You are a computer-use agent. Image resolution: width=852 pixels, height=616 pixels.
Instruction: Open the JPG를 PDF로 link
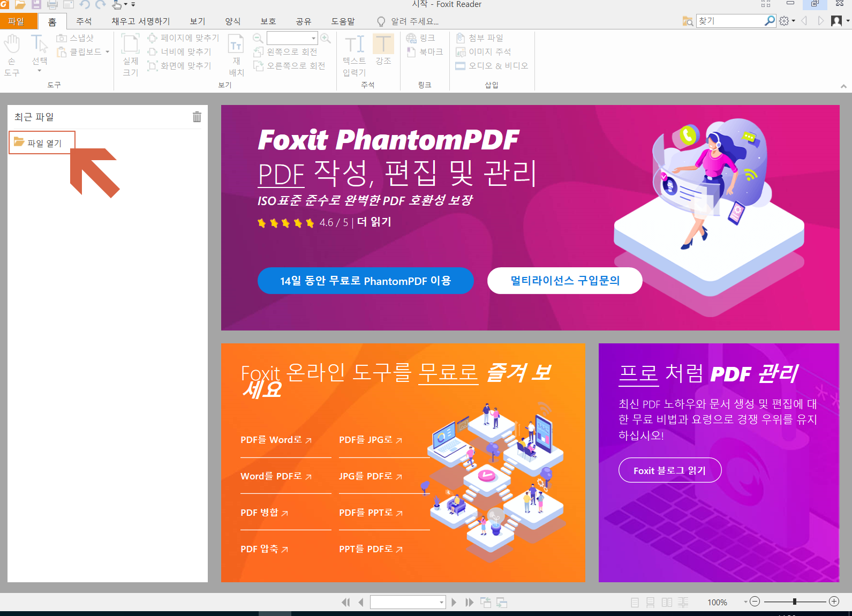coord(371,476)
